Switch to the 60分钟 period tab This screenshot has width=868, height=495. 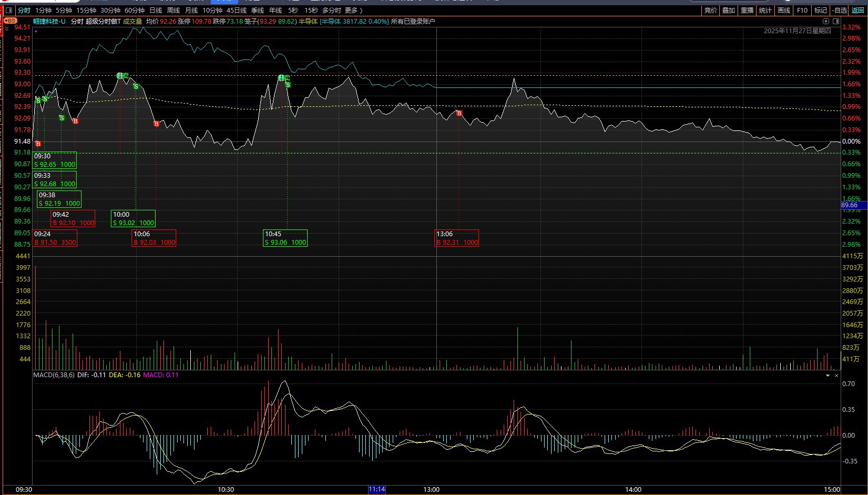coord(135,11)
